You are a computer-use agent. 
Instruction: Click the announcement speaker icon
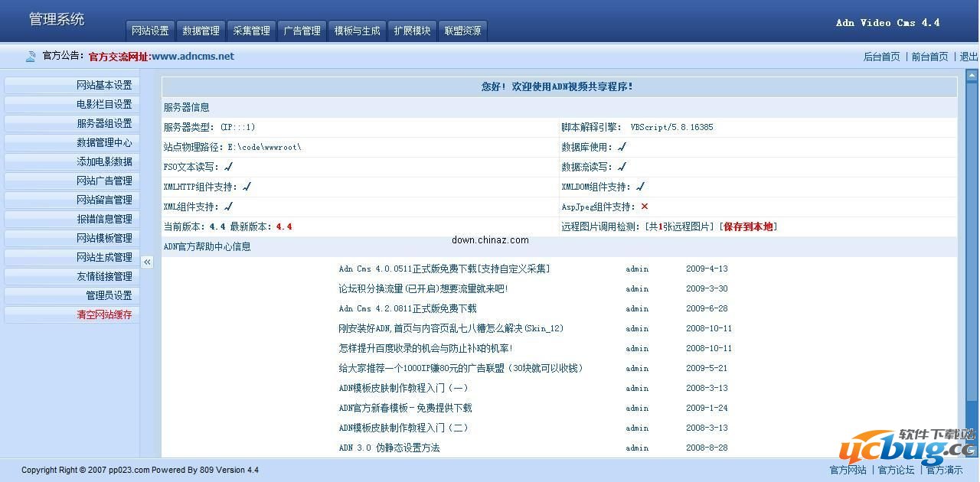click(31, 56)
